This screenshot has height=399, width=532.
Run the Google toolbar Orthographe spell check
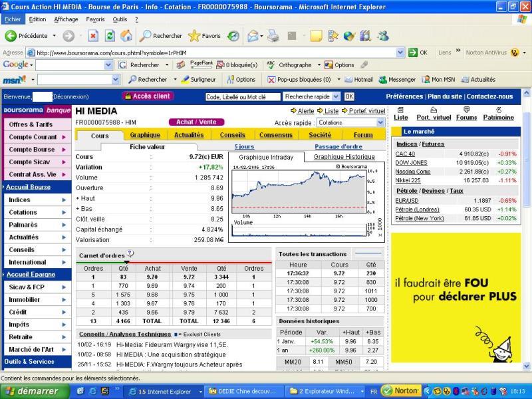pyautogui.click(x=289, y=65)
